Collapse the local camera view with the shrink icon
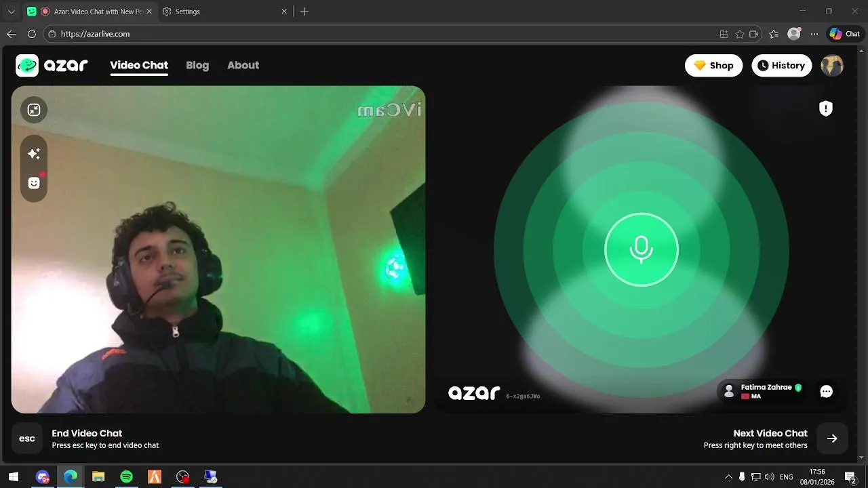The image size is (868, 488). coord(34,110)
